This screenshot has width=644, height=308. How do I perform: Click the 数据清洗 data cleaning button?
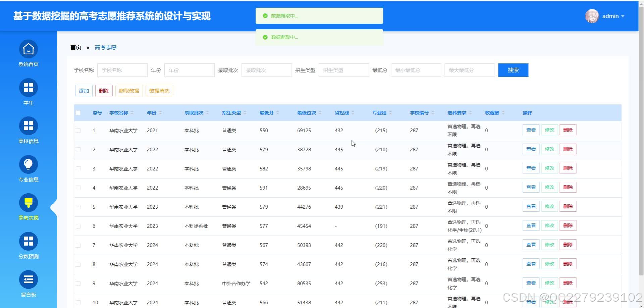(159, 91)
